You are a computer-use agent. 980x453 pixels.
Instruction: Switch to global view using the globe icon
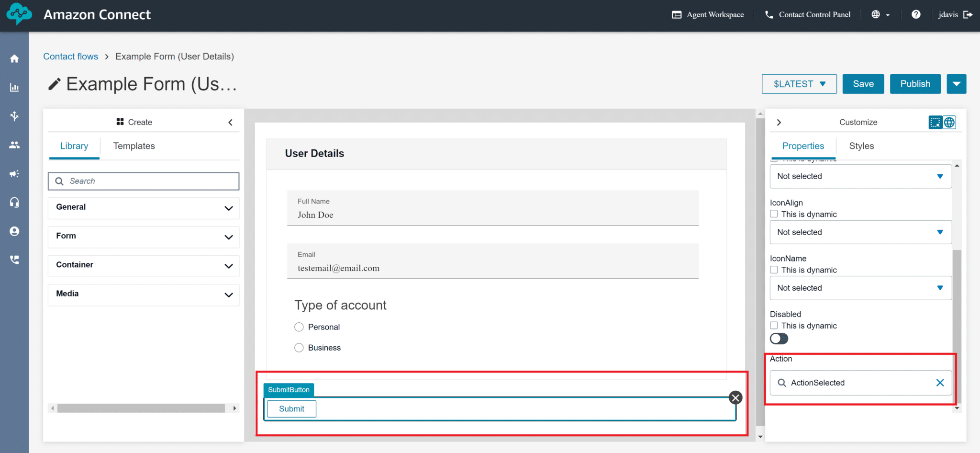[949, 122]
